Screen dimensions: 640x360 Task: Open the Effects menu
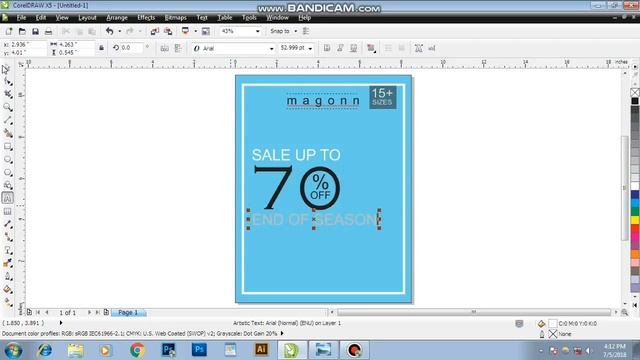click(x=146, y=18)
